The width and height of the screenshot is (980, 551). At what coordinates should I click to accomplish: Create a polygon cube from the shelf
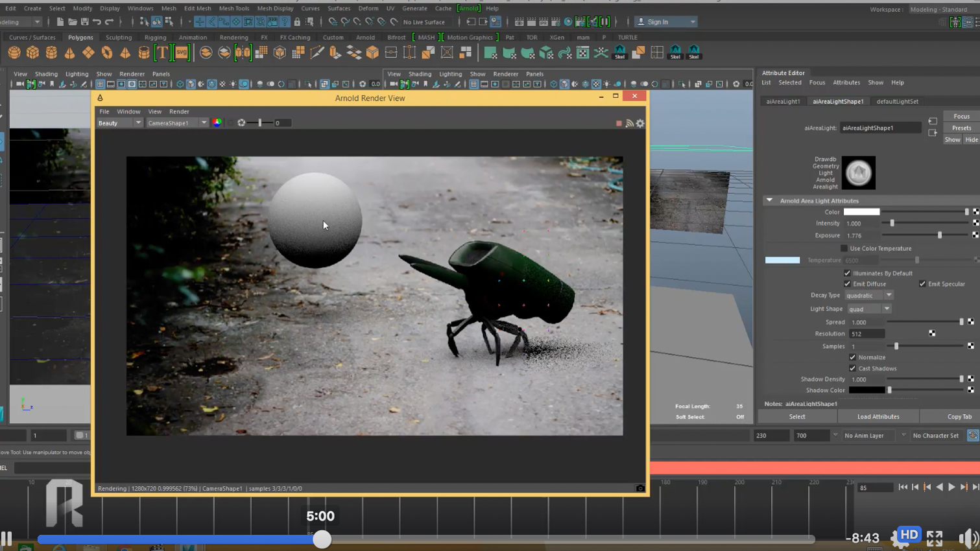[x=32, y=53]
